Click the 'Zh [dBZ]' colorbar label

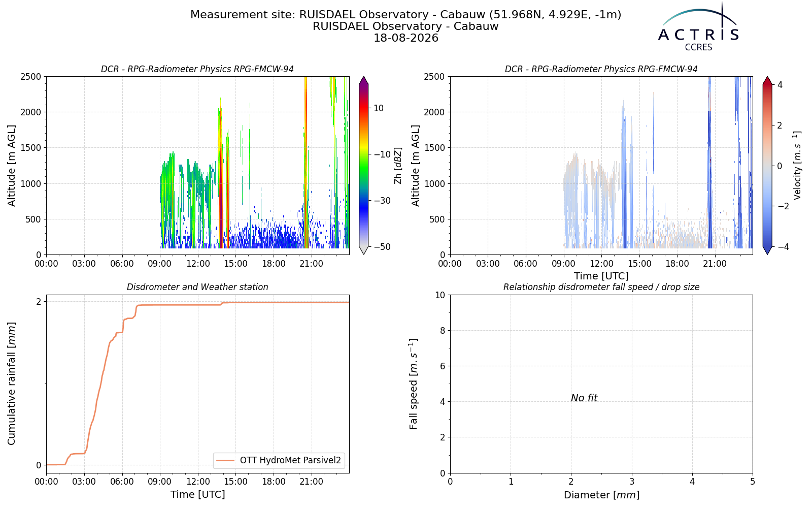[x=398, y=166]
